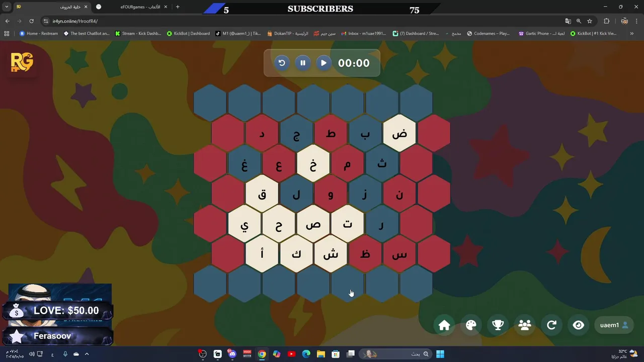This screenshot has height=362, width=644.
Task: Click the translate page icon
Action: pos(568,21)
